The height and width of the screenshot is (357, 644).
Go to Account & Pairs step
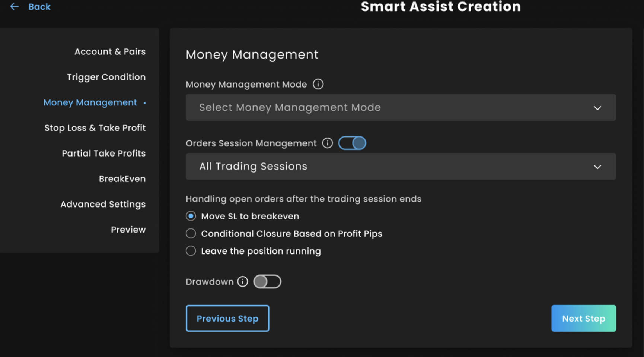click(x=110, y=52)
